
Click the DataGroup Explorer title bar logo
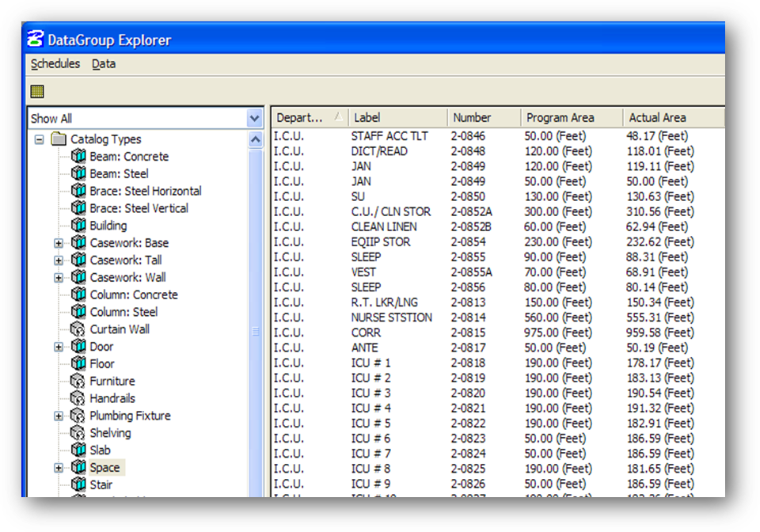35,39
